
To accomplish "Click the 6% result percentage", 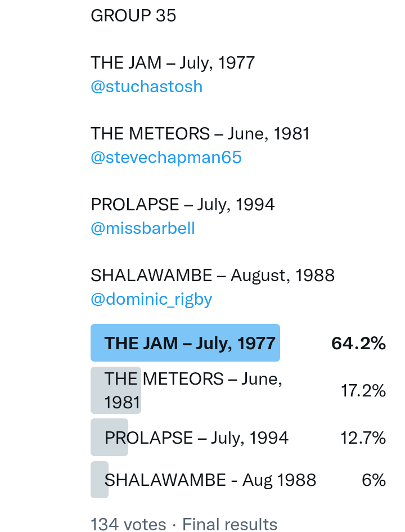I will tap(373, 480).
